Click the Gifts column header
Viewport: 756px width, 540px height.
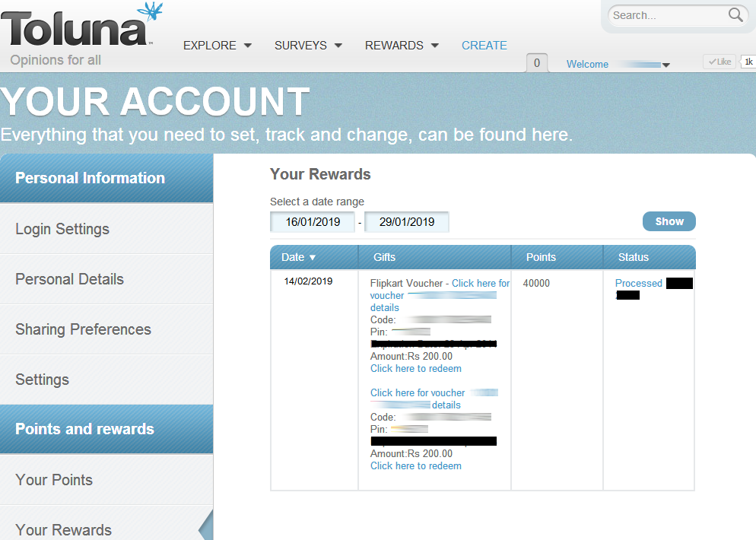click(434, 257)
